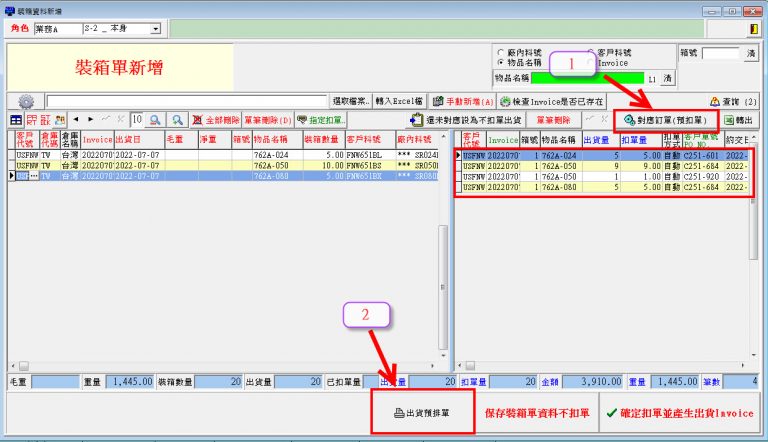Go to previous record arrow

pos(76,119)
